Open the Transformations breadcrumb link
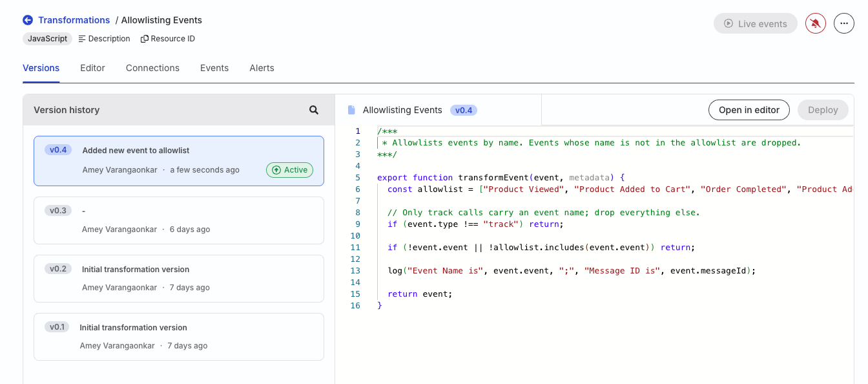 74,20
